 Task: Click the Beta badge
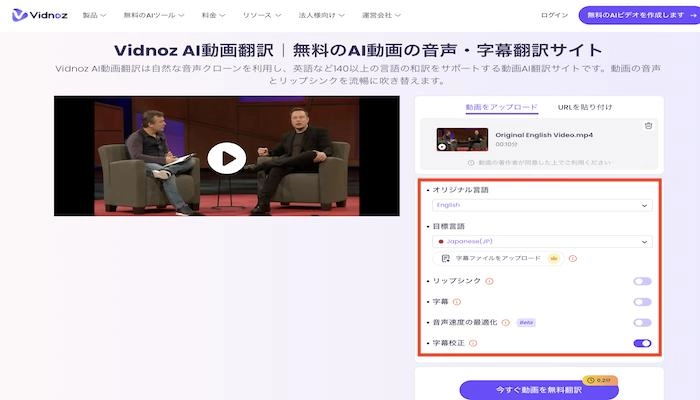click(526, 322)
